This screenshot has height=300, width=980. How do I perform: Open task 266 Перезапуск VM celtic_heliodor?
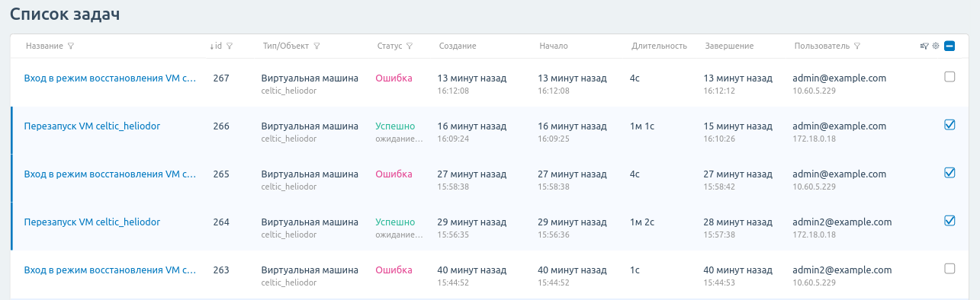point(92,126)
